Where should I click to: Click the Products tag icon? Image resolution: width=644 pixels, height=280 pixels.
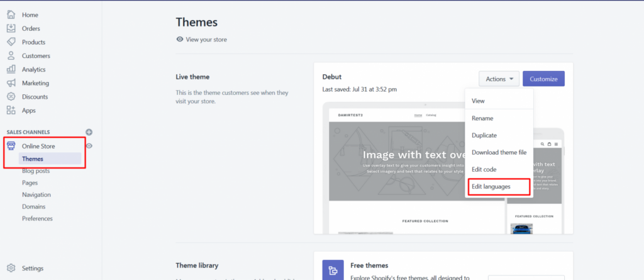coord(11,42)
